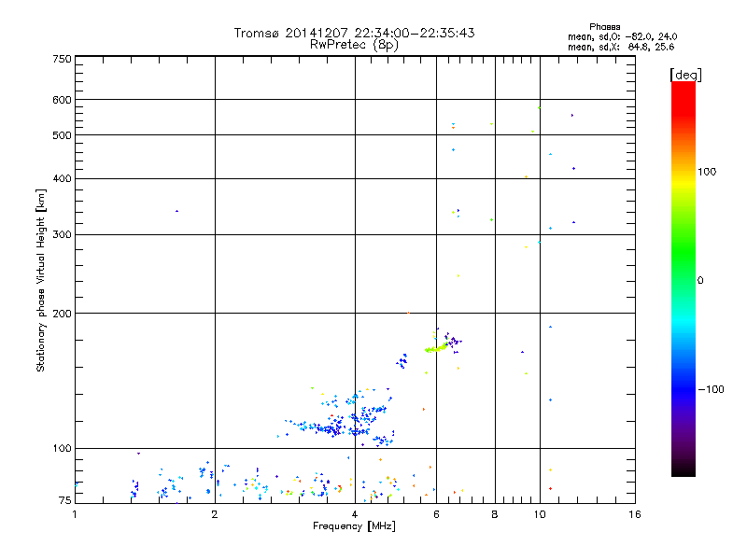Click y-axis tick label '750'

coord(62,59)
